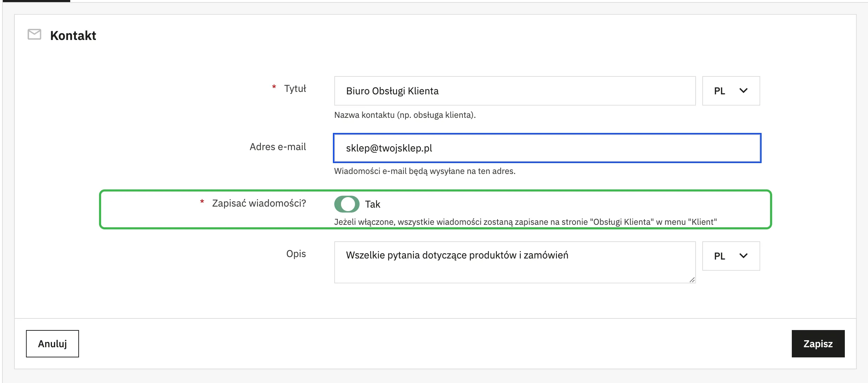Save the contact with Zapisz
Viewport: 868px width, 383px height.
(x=818, y=344)
